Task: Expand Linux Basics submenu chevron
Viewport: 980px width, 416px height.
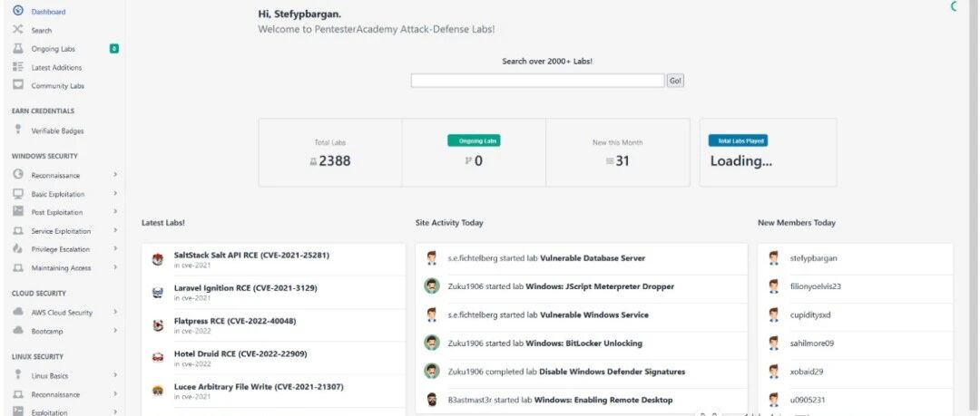Action: 115,375
